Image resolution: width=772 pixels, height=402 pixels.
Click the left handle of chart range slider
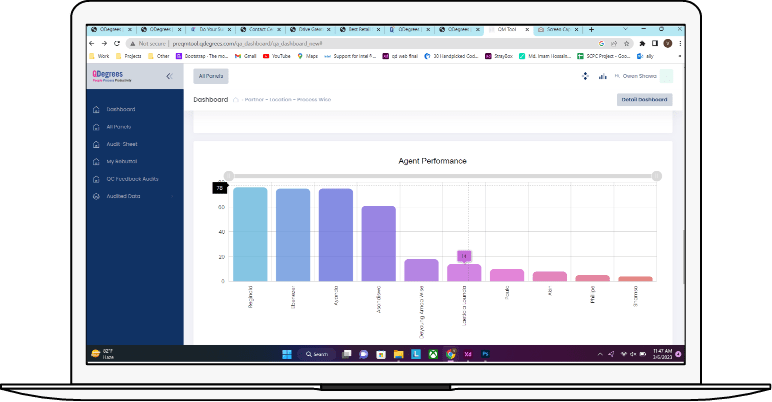(229, 176)
